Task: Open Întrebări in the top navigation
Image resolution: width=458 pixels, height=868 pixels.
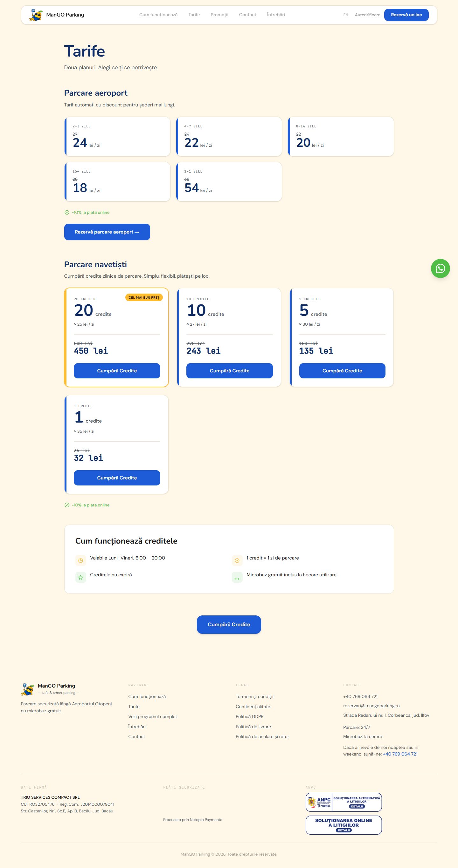Action: [276, 15]
